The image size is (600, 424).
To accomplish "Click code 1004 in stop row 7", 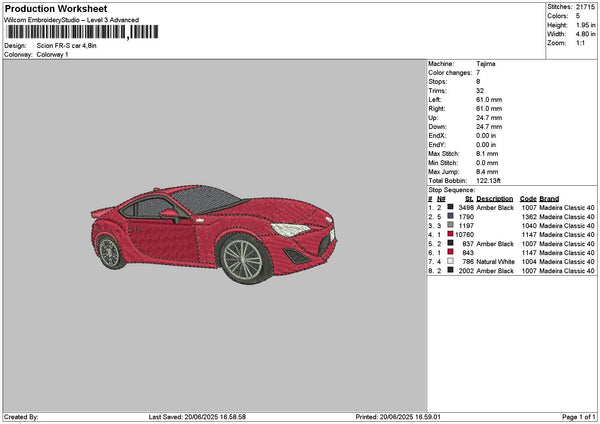I will coord(529,262).
